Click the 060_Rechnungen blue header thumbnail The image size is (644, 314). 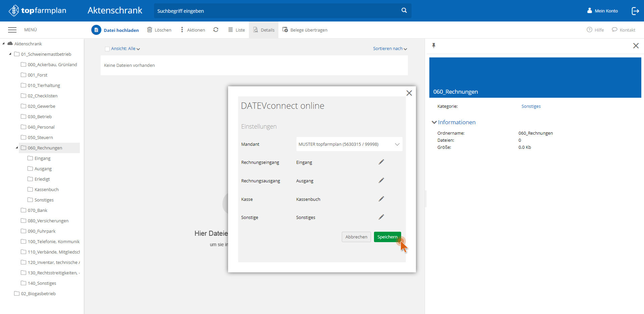tap(535, 78)
